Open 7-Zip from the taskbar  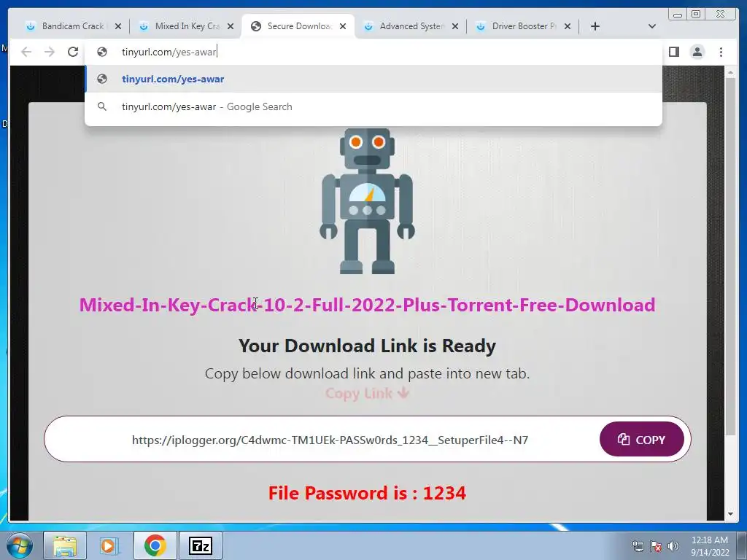point(200,545)
